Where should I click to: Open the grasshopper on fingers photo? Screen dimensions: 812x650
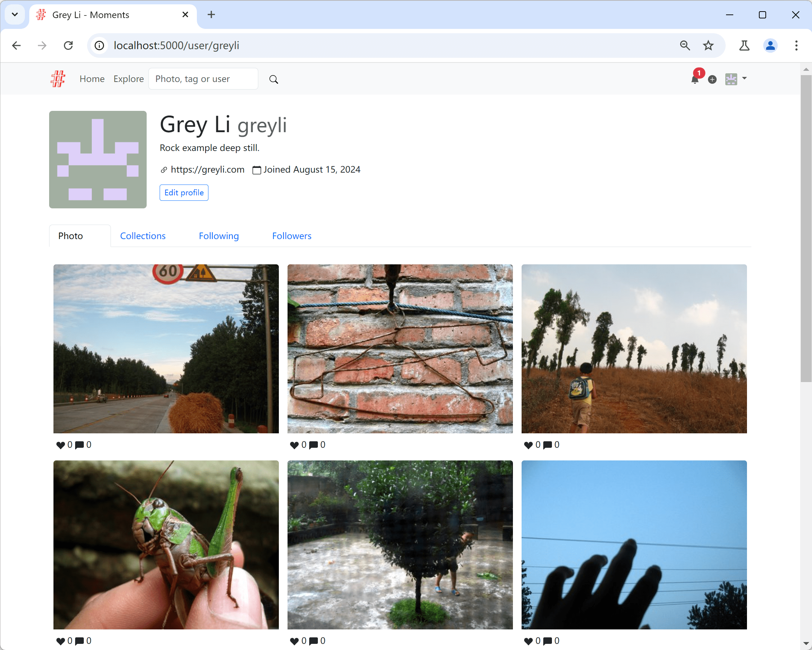(x=166, y=545)
